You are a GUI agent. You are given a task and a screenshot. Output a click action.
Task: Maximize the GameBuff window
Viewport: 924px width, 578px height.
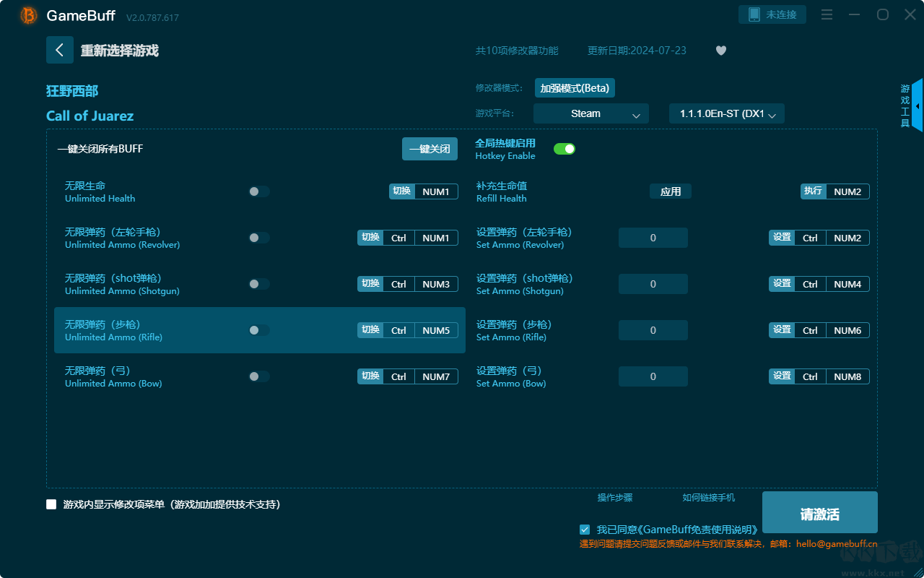pyautogui.click(x=882, y=14)
